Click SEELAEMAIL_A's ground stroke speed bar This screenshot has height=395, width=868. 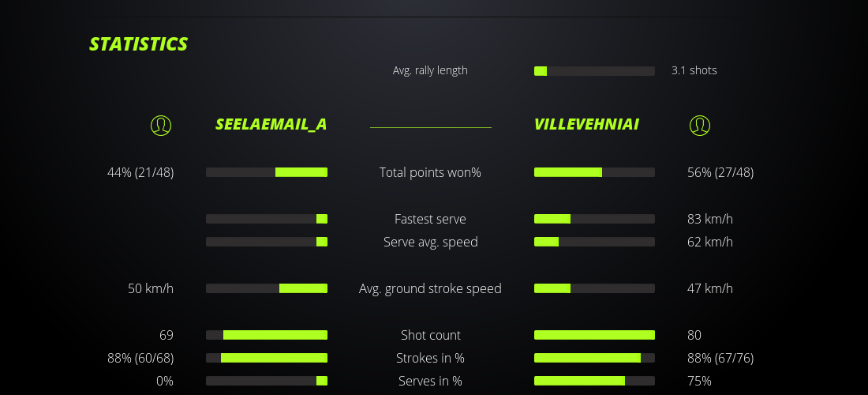pos(267,288)
